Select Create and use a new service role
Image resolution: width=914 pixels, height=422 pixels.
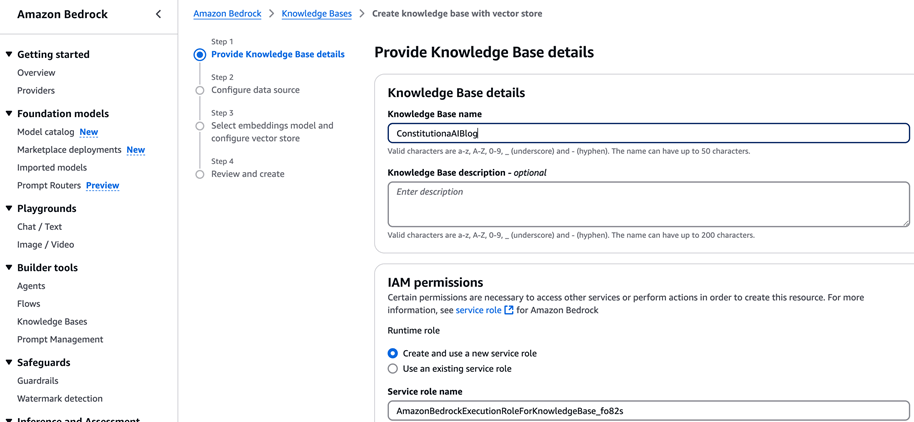393,353
